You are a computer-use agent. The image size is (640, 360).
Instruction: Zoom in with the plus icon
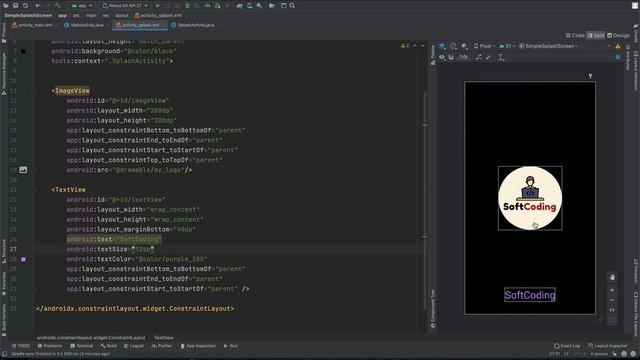(612, 290)
